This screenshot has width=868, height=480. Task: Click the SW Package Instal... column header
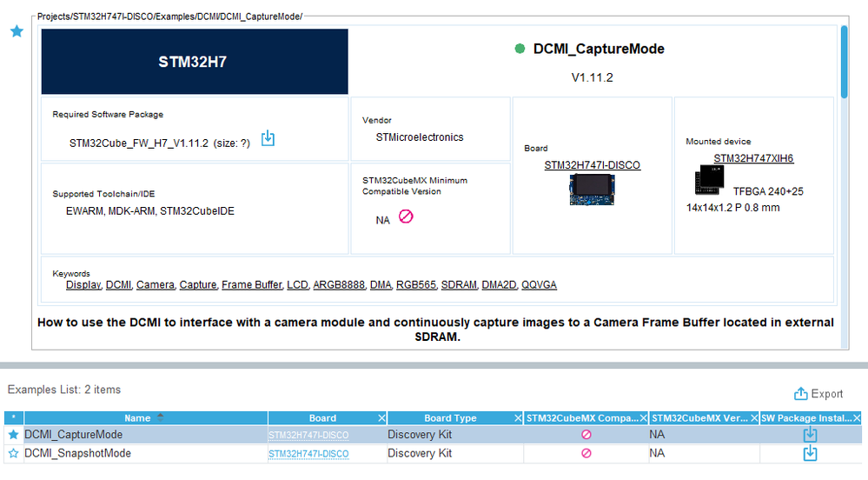[806, 418]
